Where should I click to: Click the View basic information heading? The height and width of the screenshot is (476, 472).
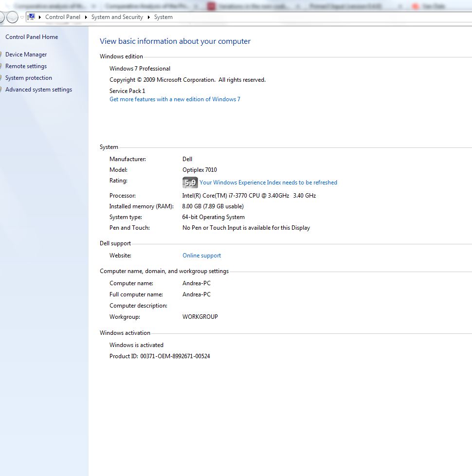(175, 41)
